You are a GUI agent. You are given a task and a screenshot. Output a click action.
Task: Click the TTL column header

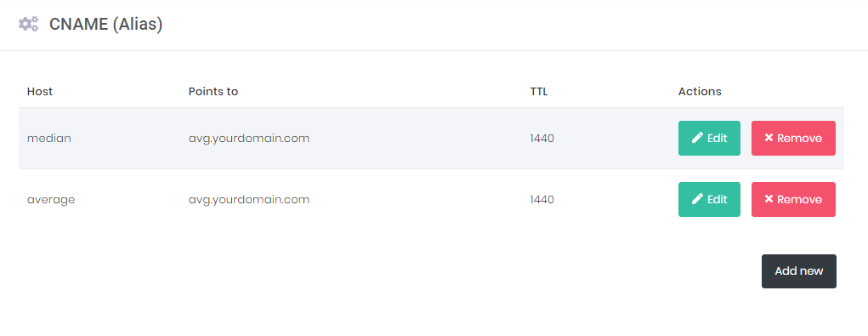[539, 91]
